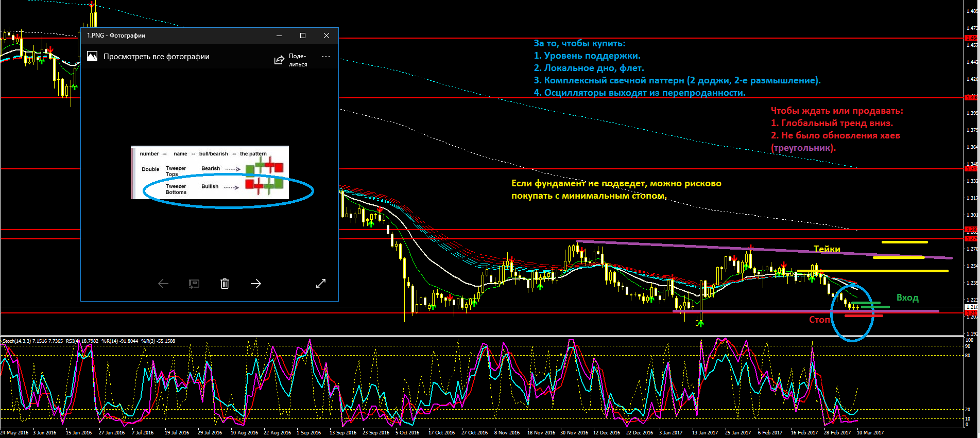Close the 1.PNG Photos window
The width and height of the screenshot is (980, 438).
[x=326, y=36]
